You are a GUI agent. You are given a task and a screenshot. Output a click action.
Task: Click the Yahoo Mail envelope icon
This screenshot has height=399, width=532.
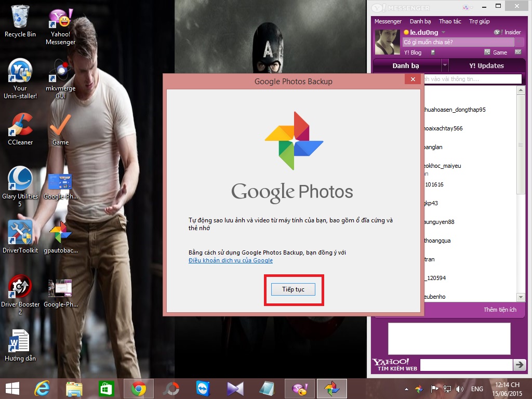[518, 52]
